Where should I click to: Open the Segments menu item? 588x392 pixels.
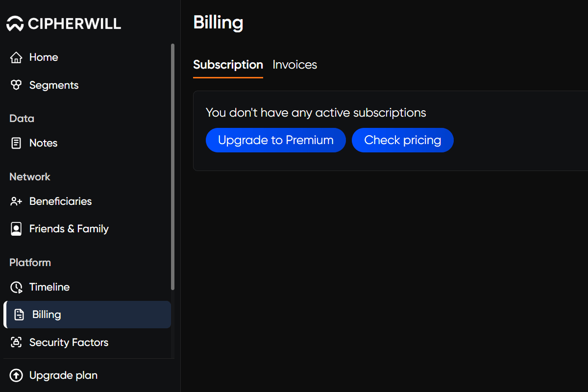[x=87, y=85]
